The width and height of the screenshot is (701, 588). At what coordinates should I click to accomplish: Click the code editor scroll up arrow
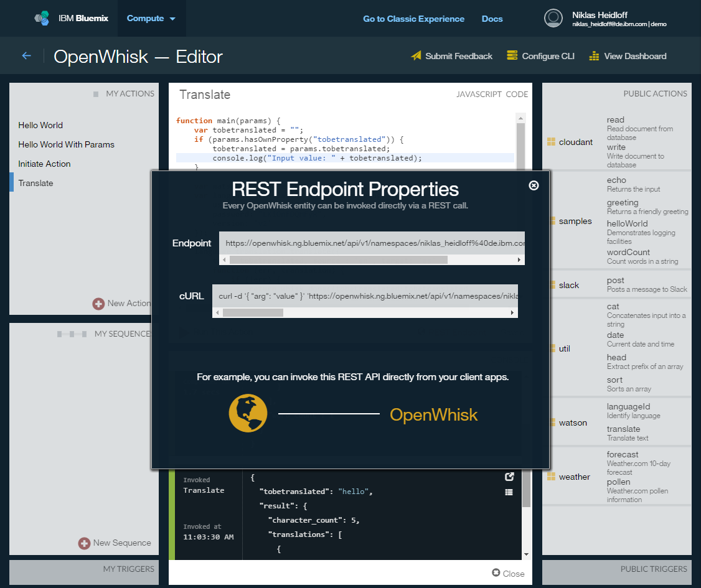pos(520,118)
